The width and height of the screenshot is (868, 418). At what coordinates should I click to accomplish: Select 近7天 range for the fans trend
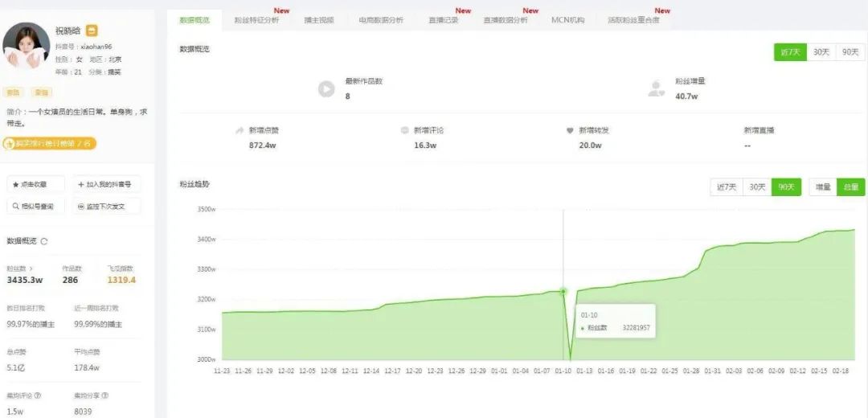click(726, 186)
